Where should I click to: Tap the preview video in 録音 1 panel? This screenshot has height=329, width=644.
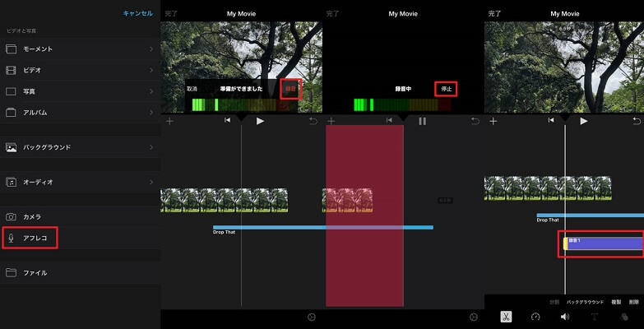coord(564,67)
